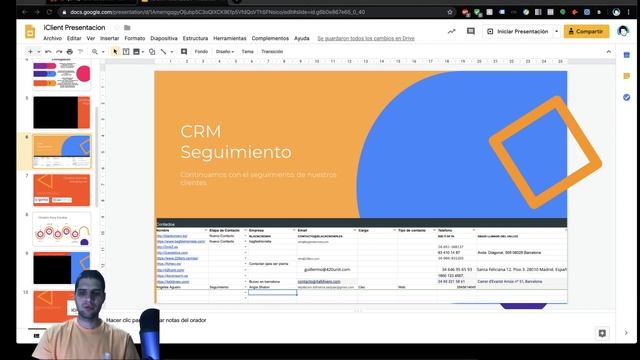Image resolution: width=640 pixels, height=360 pixels.
Task: Open the Formato menu
Action: click(135, 38)
